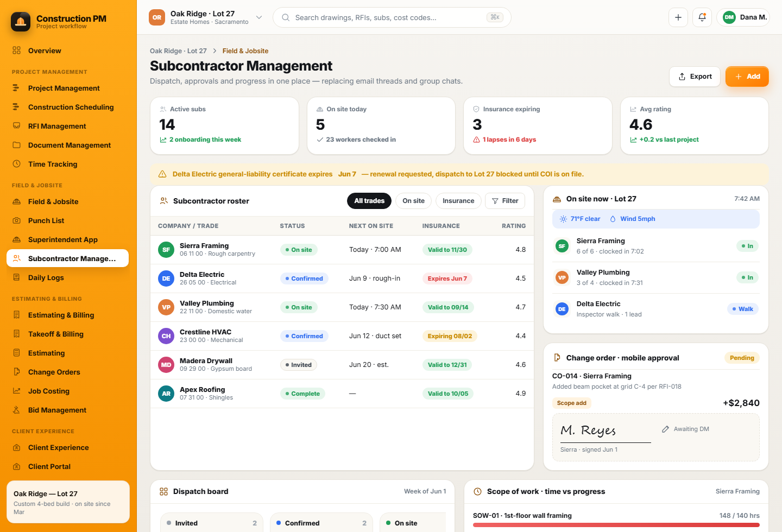The image size is (782, 532).
Task: Click the Change Orders sidebar icon
Action: click(16, 372)
